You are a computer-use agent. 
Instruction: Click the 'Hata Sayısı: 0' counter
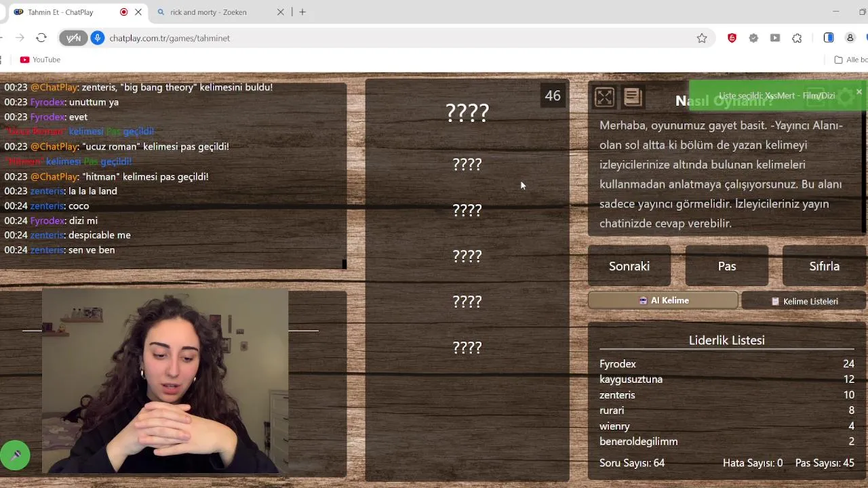tap(753, 463)
